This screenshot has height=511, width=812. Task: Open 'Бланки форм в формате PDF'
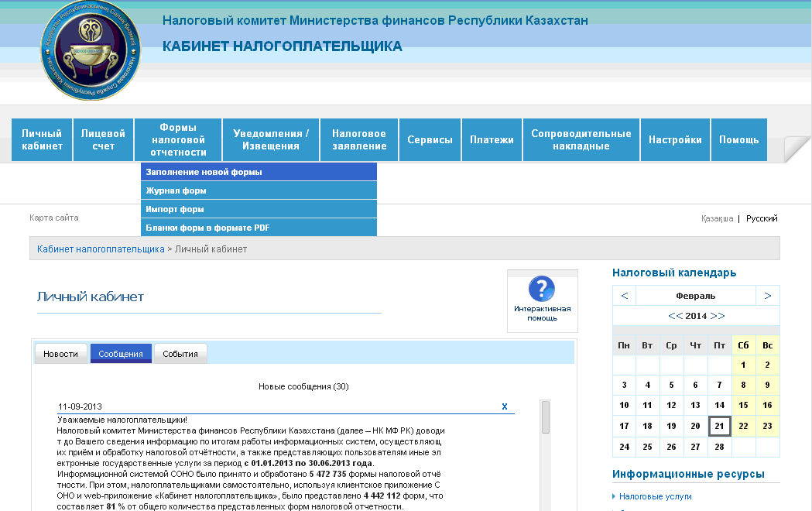[x=207, y=228]
